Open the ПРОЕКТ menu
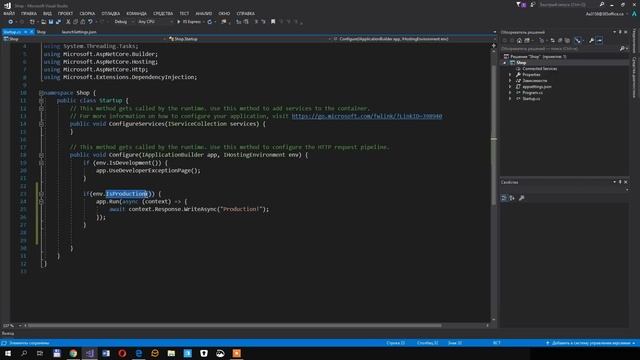 [65, 13]
